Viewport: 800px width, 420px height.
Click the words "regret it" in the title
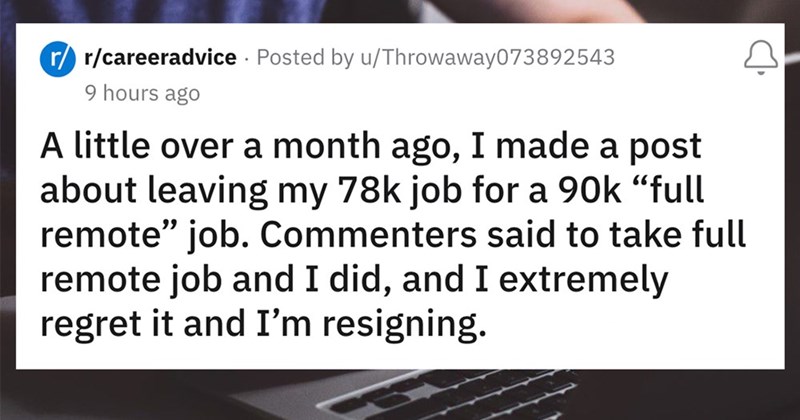(121, 321)
